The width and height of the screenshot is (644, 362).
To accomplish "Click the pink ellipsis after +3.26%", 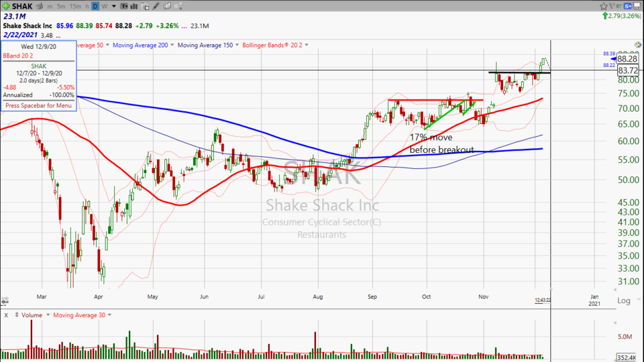I will click(x=184, y=26).
